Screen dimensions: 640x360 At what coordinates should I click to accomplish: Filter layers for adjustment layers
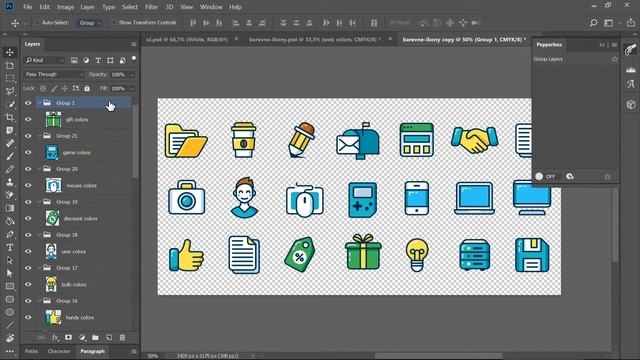[x=86, y=60]
